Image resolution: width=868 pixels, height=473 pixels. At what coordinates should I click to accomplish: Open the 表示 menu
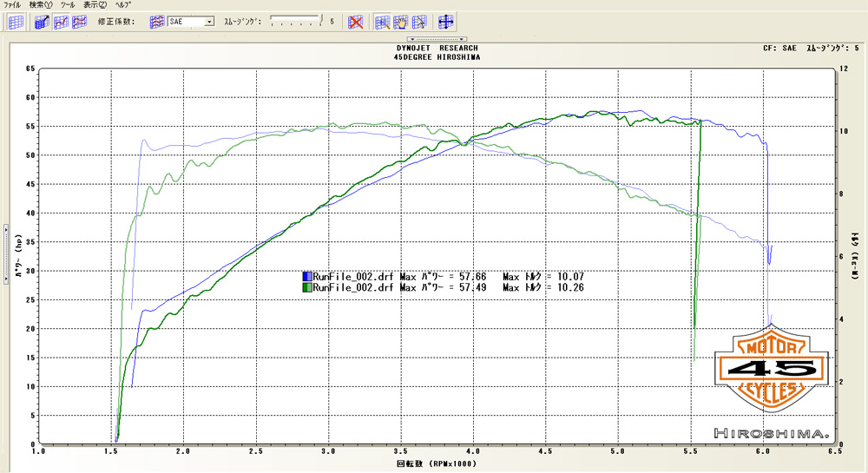pyautogui.click(x=96, y=5)
